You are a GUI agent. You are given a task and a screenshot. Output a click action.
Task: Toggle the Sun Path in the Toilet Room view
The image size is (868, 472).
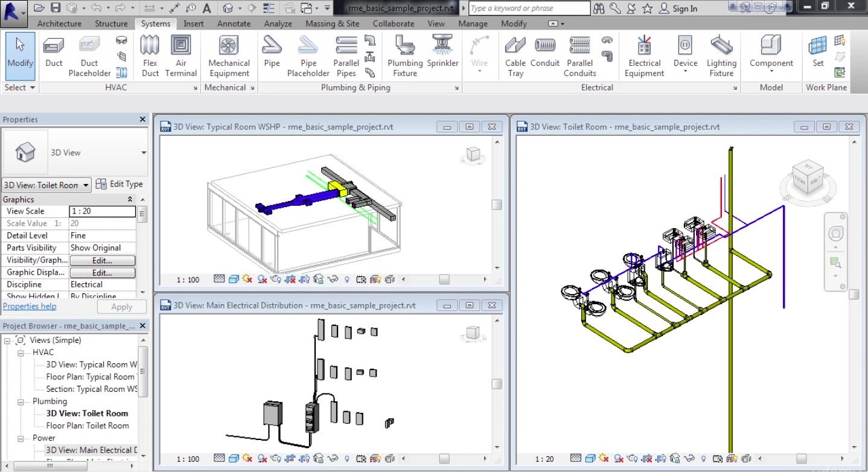[602, 459]
